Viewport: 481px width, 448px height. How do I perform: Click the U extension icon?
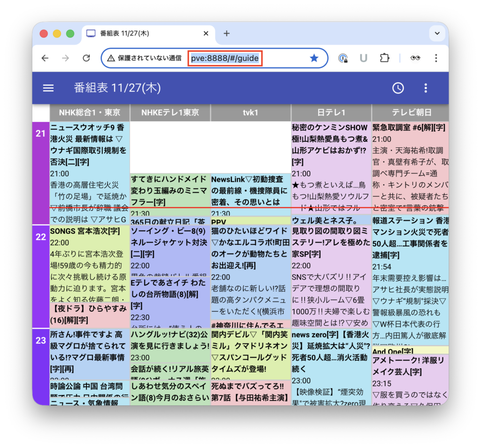click(363, 58)
